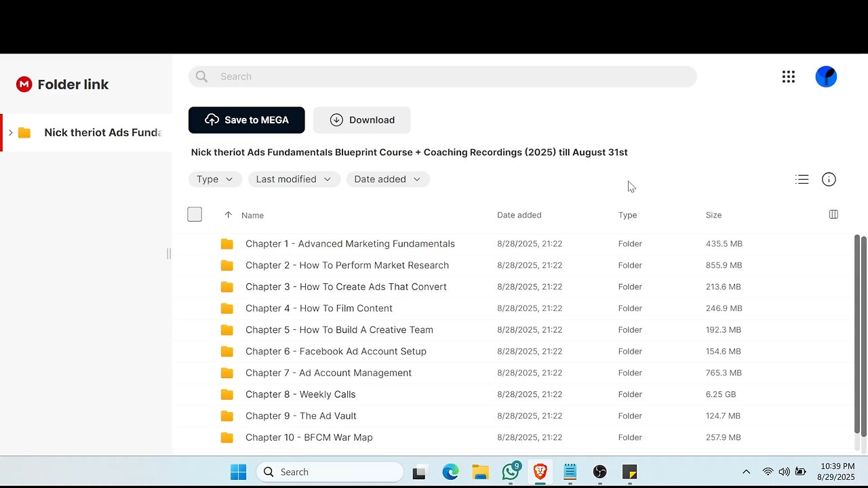Open Task View from taskbar
The image size is (868, 488).
419,472
